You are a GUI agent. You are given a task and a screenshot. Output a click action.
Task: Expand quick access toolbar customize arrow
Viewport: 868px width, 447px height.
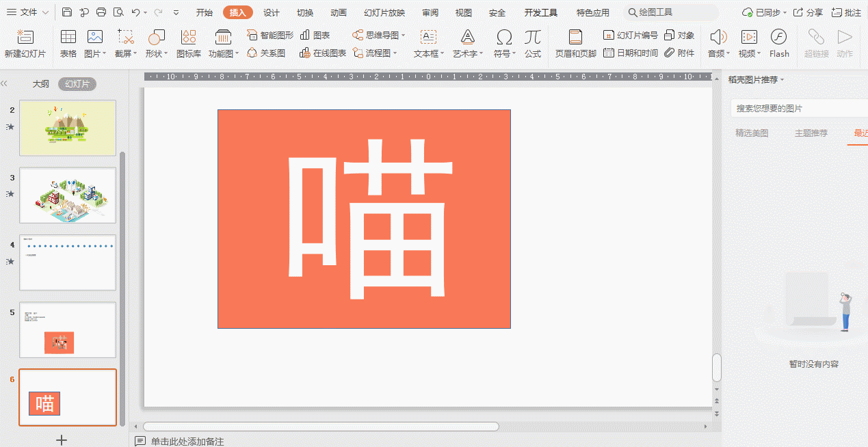[176, 12]
